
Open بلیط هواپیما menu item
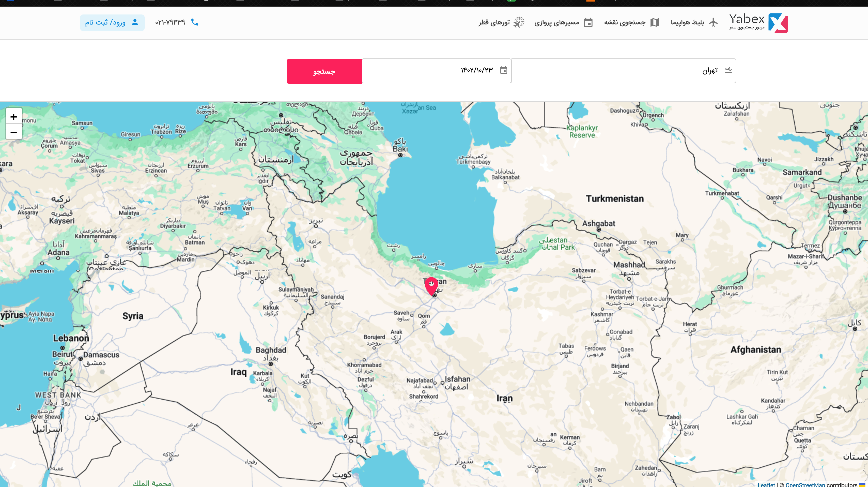687,22
